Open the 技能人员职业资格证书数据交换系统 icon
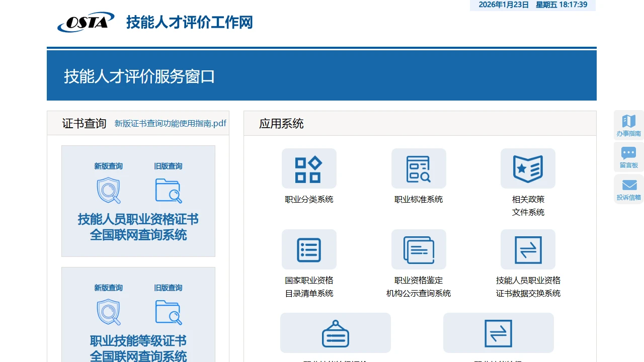The image size is (644, 362). pos(528,249)
